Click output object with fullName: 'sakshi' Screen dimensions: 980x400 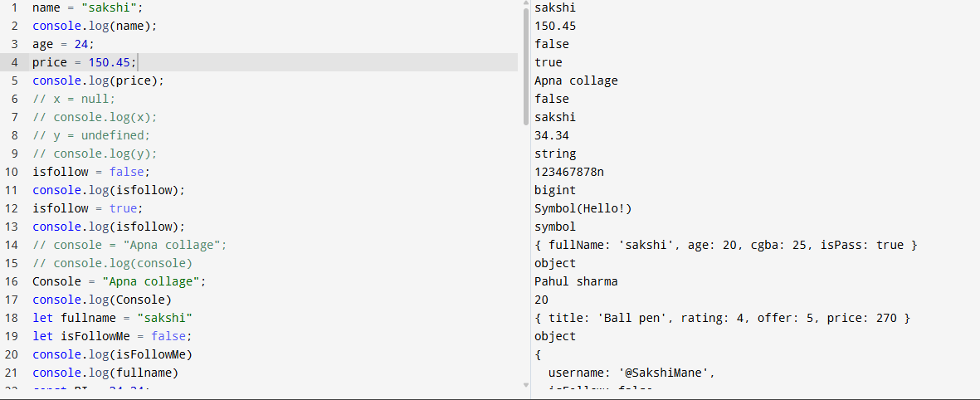pos(725,244)
